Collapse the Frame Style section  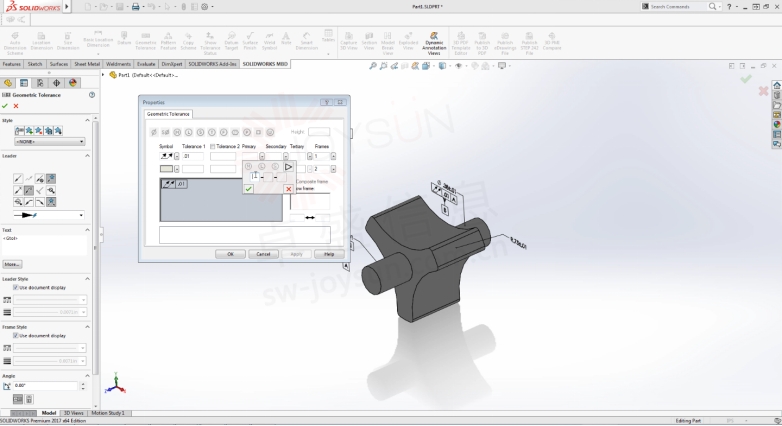click(87, 327)
